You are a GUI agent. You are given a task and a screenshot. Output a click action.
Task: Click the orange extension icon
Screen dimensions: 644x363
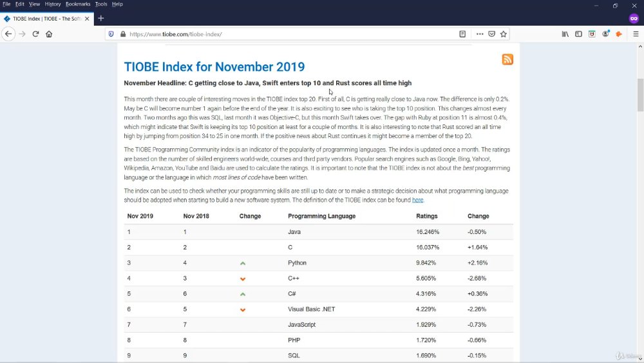coord(619,34)
